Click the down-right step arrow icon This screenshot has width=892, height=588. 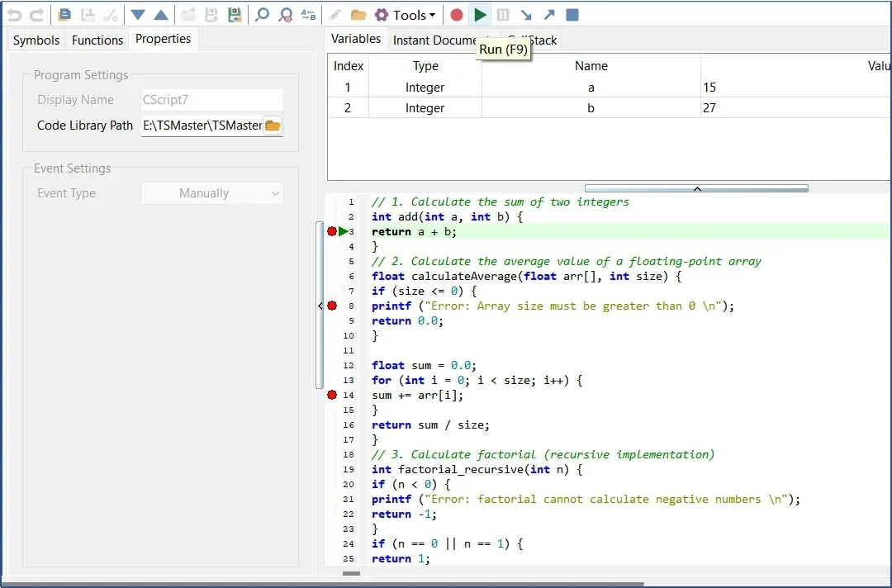coord(526,16)
